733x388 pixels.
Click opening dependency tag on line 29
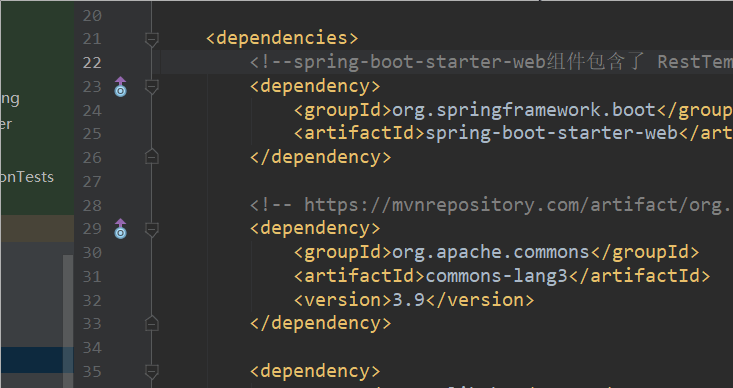(315, 229)
